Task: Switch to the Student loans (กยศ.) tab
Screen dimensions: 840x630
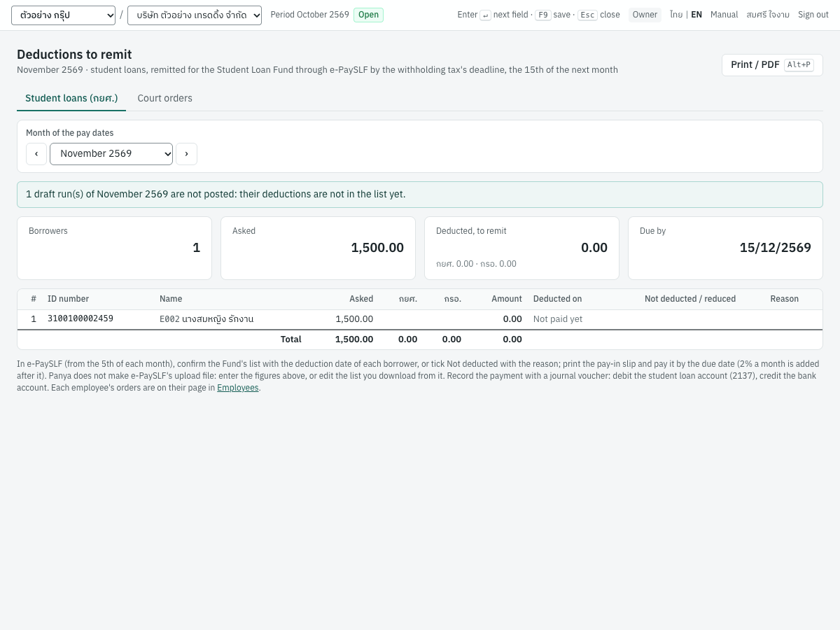Action: click(x=71, y=98)
